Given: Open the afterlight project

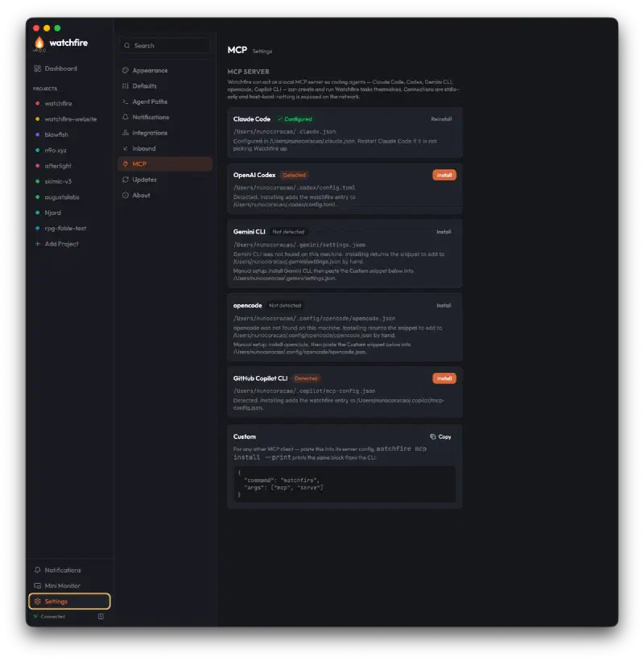Looking at the screenshot, I should pyautogui.click(x=69, y=166).
